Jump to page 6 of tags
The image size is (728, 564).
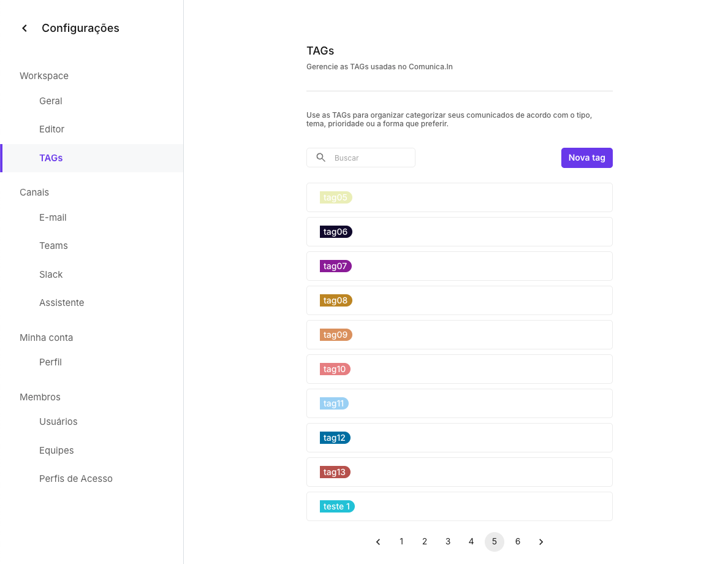tap(518, 542)
